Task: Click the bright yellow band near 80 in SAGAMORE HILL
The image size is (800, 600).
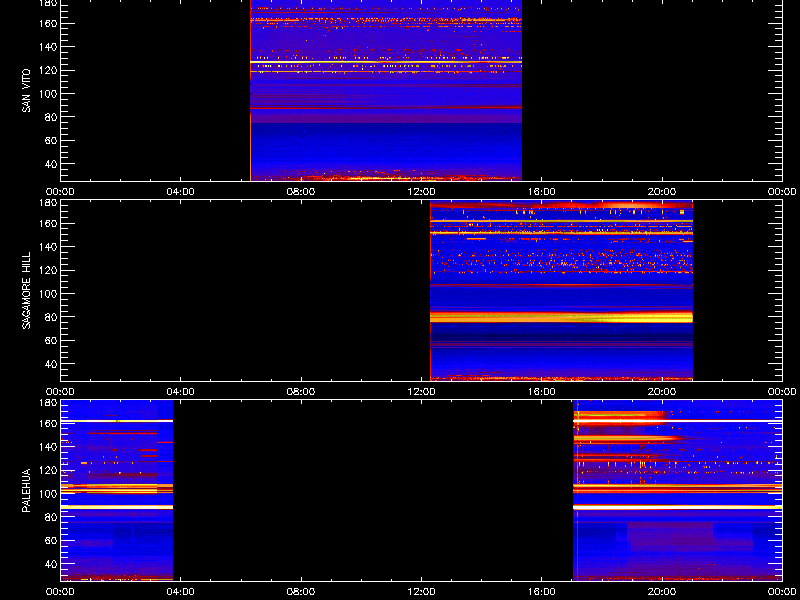Action: [562, 317]
